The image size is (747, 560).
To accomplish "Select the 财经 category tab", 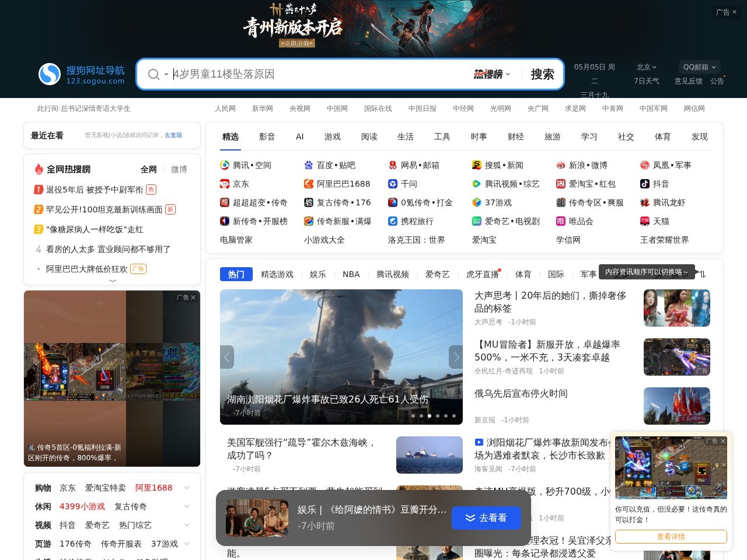I will (516, 136).
